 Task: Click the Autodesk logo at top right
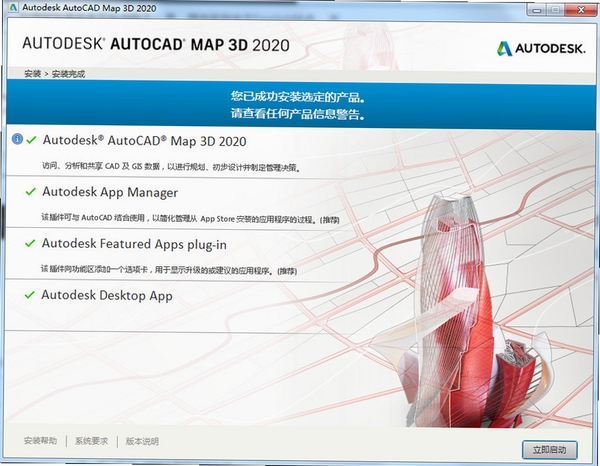[541, 49]
